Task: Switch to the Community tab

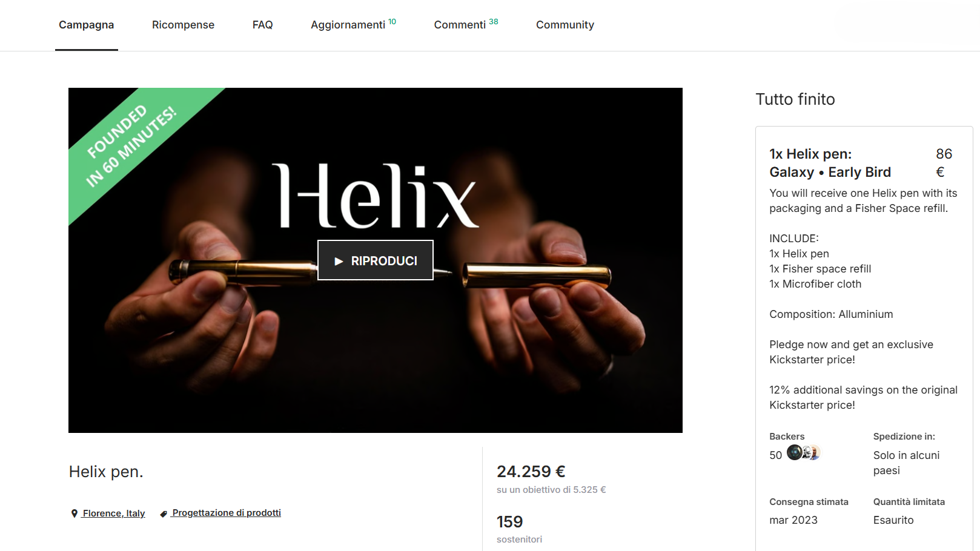Action: pos(565,25)
